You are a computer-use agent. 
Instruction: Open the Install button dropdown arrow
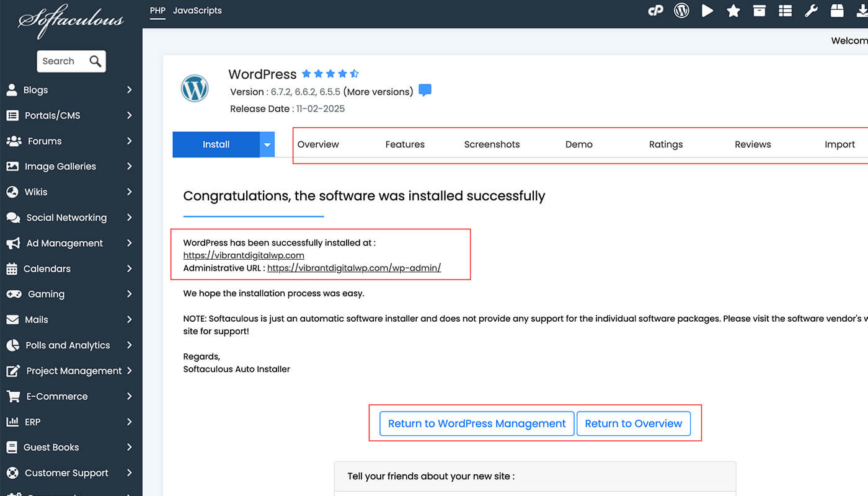coord(267,144)
